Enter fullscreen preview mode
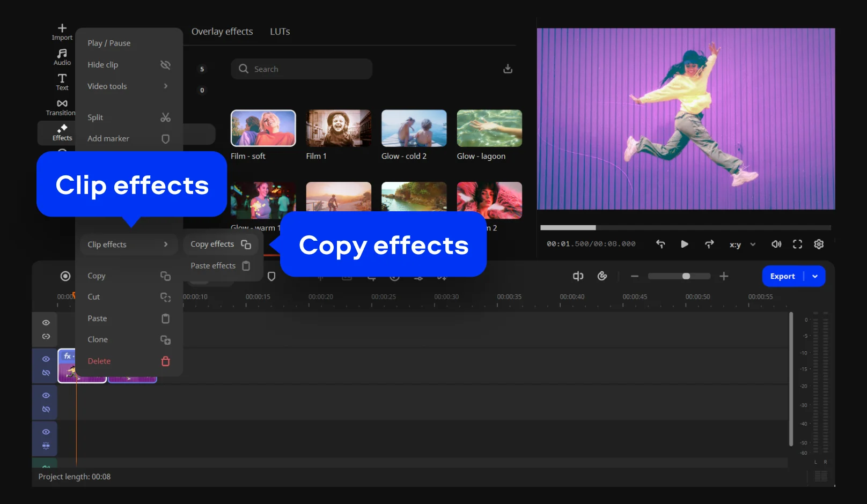Viewport: 867px width, 504px height. point(797,244)
